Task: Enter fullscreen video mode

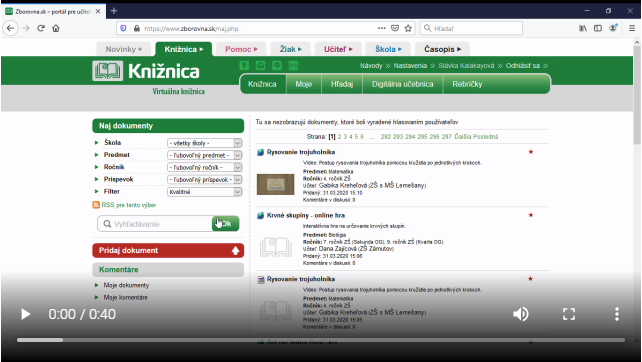Action: [569, 314]
